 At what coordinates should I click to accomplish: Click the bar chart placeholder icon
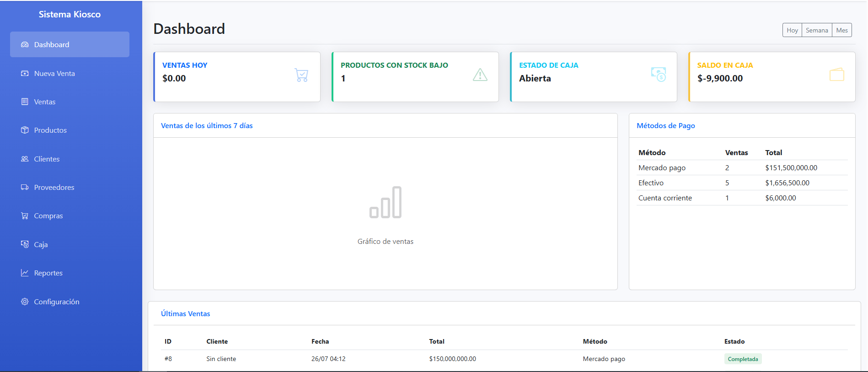tap(386, 202)
